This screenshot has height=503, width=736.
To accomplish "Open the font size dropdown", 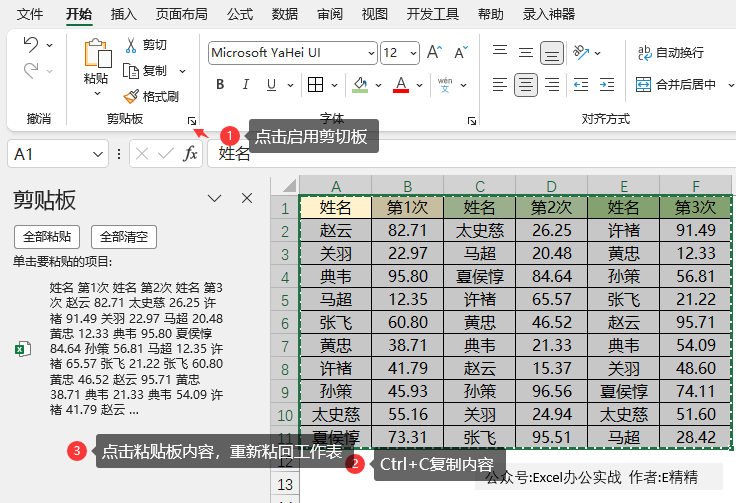I will 413,53.
